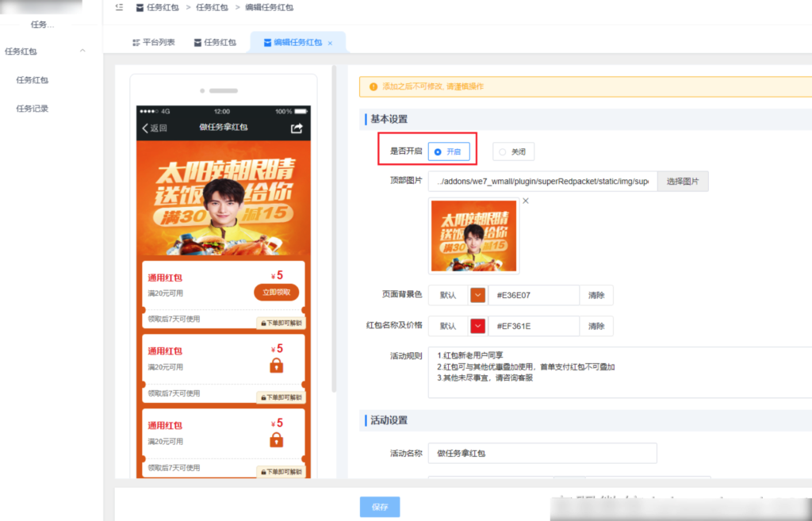The height and width of the screenshot is (521, 812).
Task: Select the 开启 radio button
Action: 439,151
